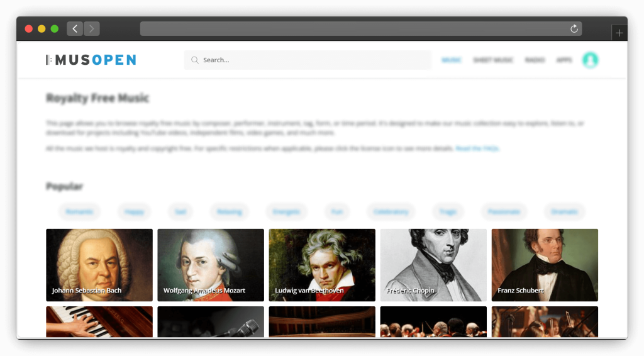Screen dimensions: 644x356
Task: Go forward with the browser forward arrow
Action: click(x=92, y=29)
